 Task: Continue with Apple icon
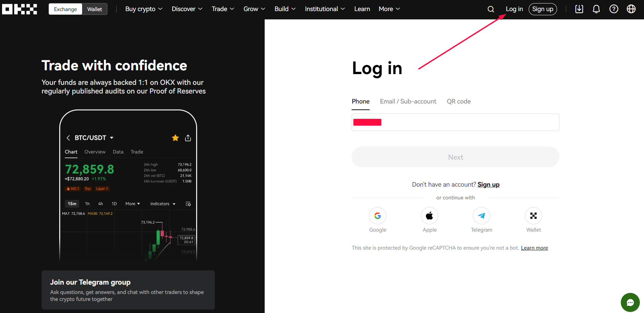click(x=430, y=216)
